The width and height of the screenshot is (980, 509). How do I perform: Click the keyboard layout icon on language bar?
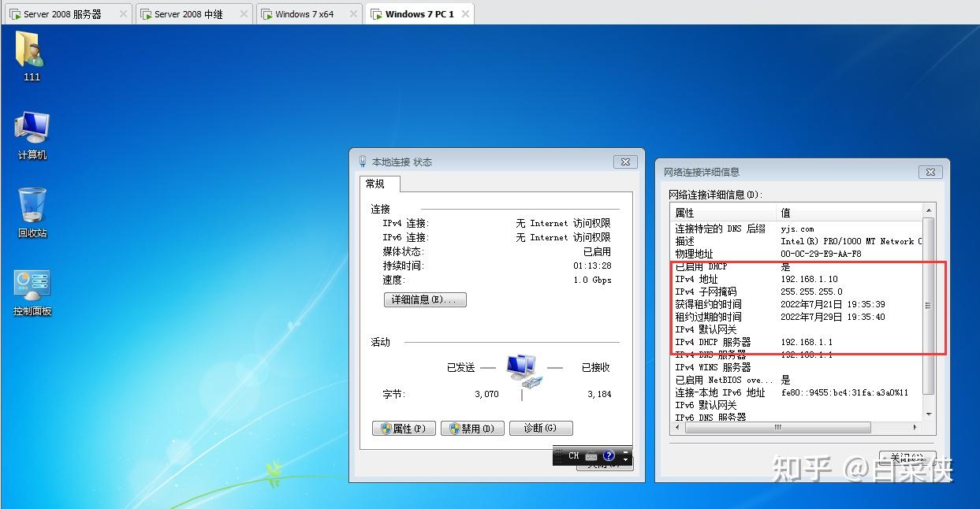click(x=591, y=455)
